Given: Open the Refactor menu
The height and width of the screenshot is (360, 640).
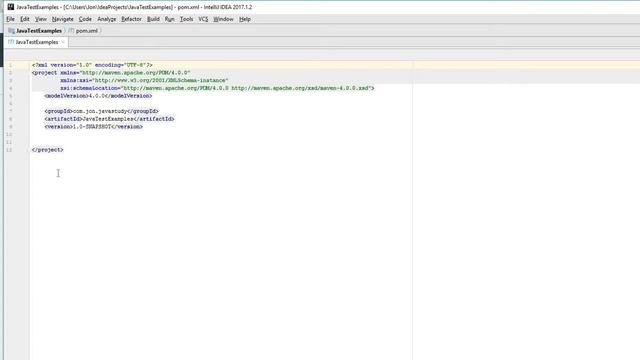Looking at the screenshot, I should coord(131,19).
